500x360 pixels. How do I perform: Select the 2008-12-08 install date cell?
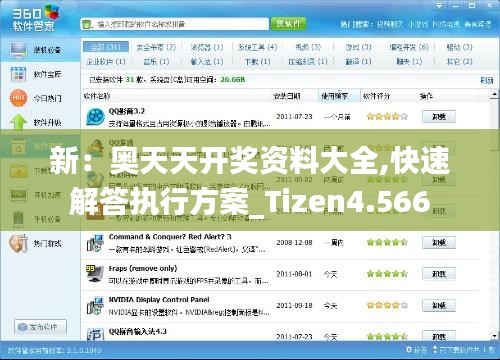(294, 243)
